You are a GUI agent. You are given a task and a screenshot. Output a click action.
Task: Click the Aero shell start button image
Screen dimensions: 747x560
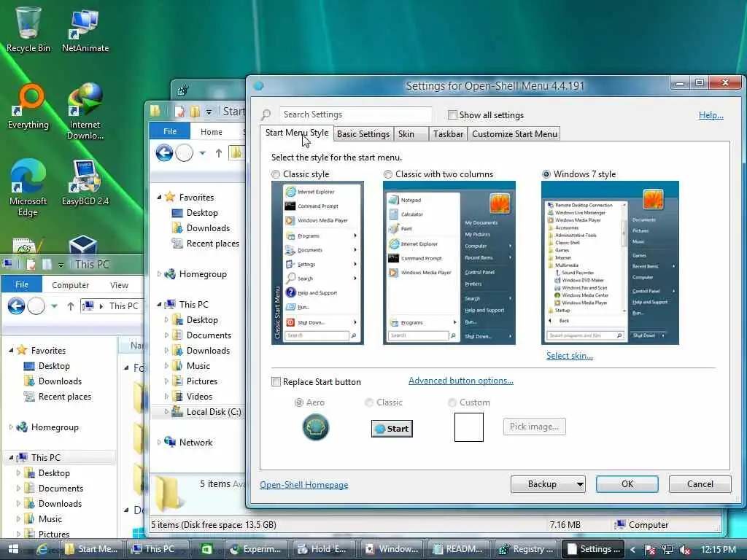point(315,427)
